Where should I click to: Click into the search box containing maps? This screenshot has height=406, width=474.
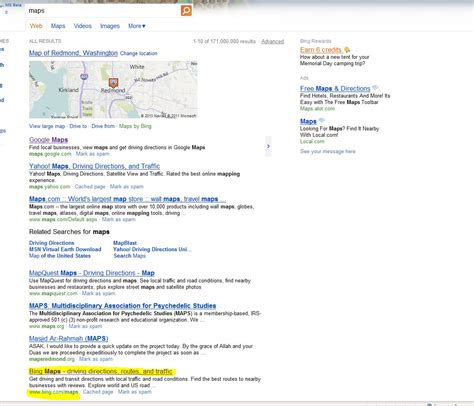tap(103, 11)
